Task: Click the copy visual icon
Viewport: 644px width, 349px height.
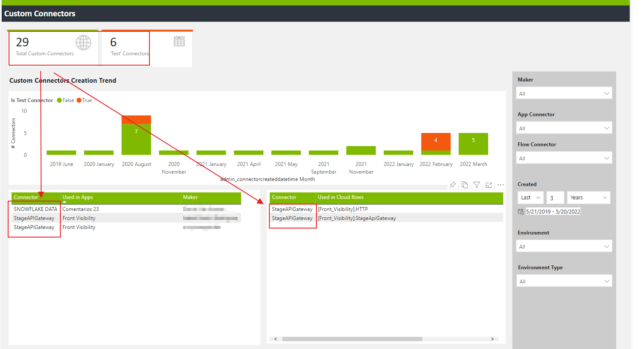Action: [465, 185]
